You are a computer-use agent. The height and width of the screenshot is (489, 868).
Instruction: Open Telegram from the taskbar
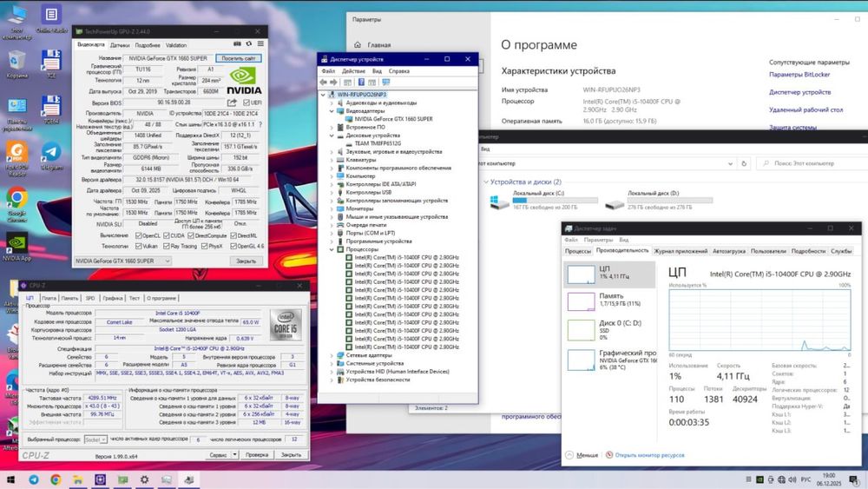pyautogui.click(x=34, y=479)
